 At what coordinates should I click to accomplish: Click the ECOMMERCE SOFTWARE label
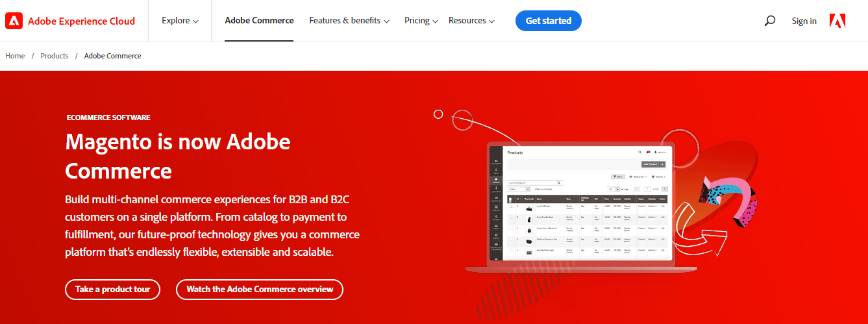point(108,118)
